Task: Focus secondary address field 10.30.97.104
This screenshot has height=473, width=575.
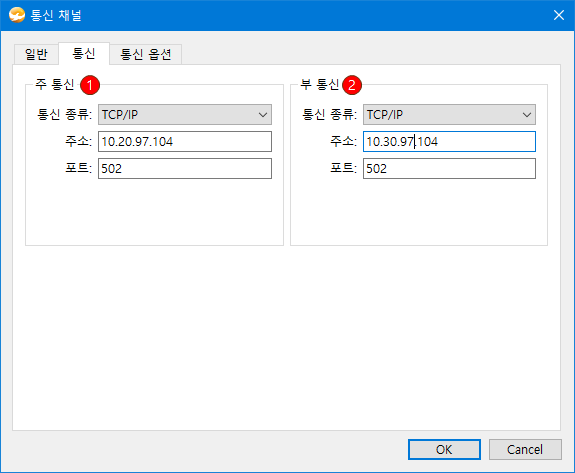Action: pyautogui.click(x=449, y=142)
